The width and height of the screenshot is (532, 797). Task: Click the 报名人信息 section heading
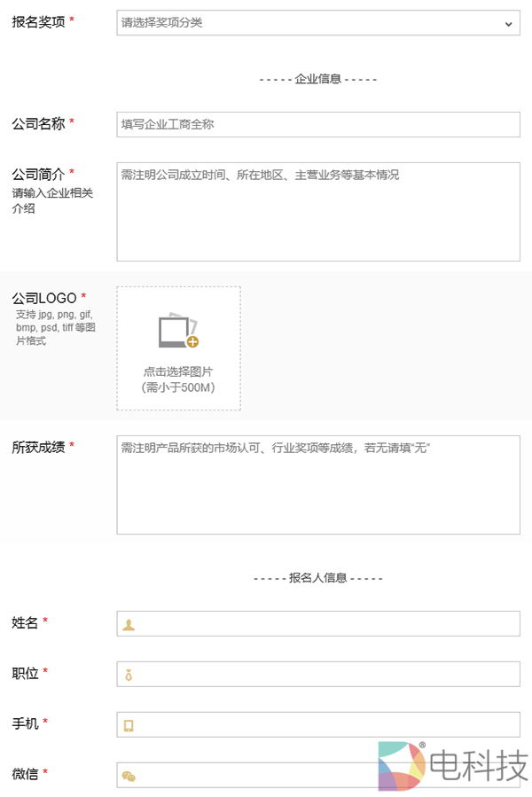pos(317,578)
